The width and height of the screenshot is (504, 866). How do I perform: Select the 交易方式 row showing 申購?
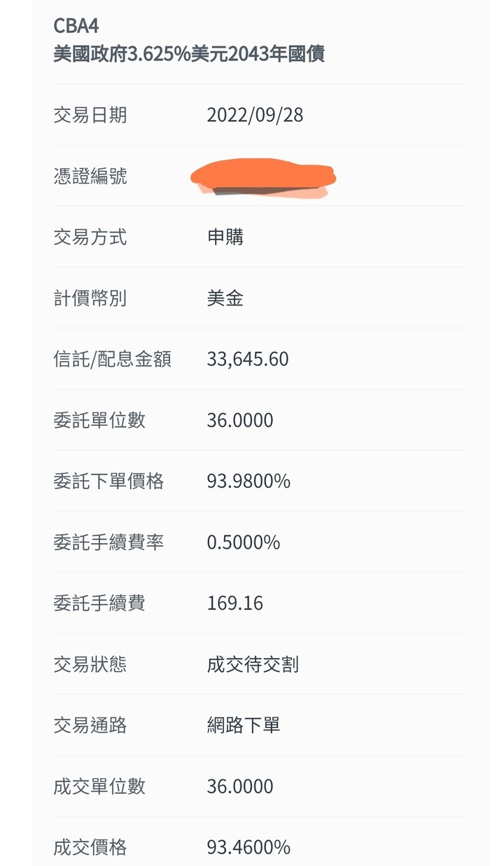[260, 237]
